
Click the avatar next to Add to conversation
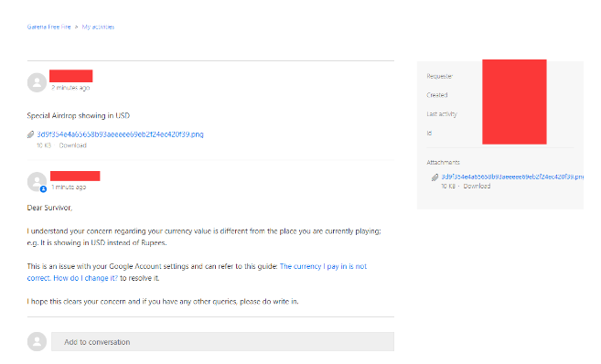pyautogui.click(x=37, y=341)
